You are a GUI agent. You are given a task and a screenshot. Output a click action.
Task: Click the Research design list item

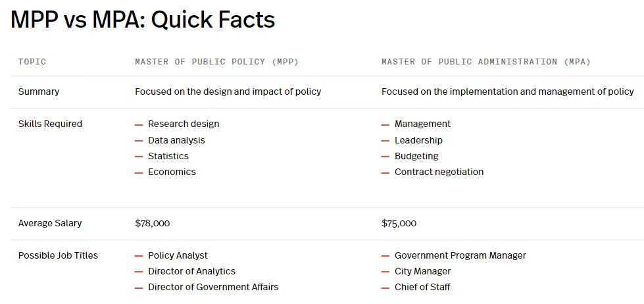pos(184,124)
